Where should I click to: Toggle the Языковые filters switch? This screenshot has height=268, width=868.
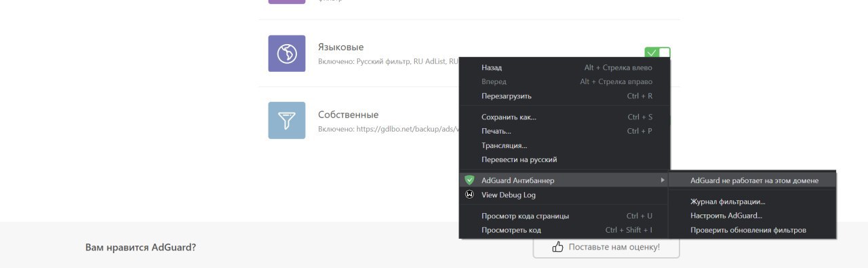657,53
